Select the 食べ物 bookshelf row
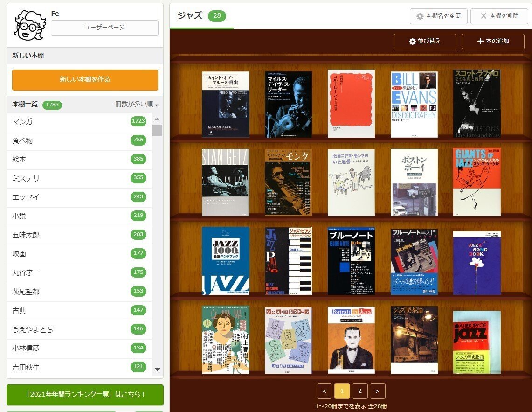The image size is (532, 412). (x=79, y=140)
